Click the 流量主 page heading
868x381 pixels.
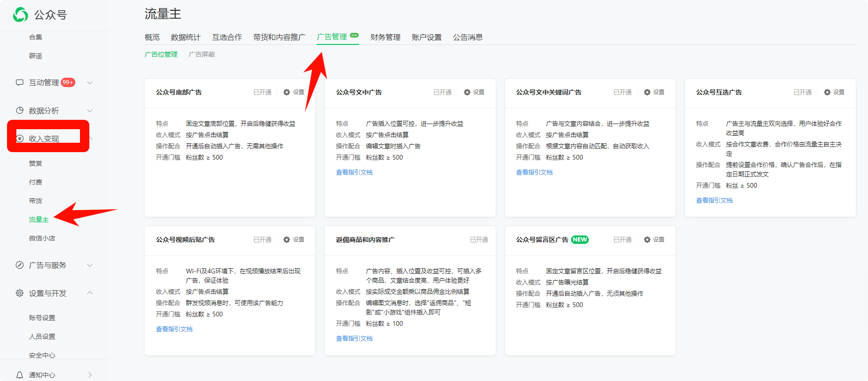[x=163, y=14]
